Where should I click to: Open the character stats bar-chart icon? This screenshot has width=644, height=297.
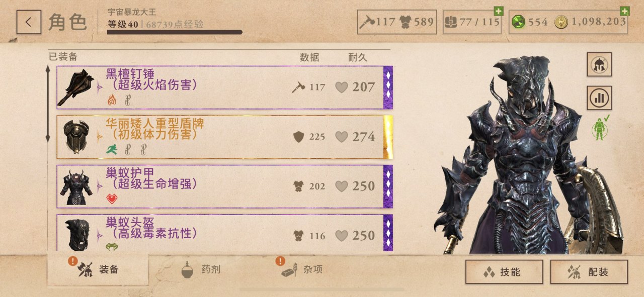point(599,97)
